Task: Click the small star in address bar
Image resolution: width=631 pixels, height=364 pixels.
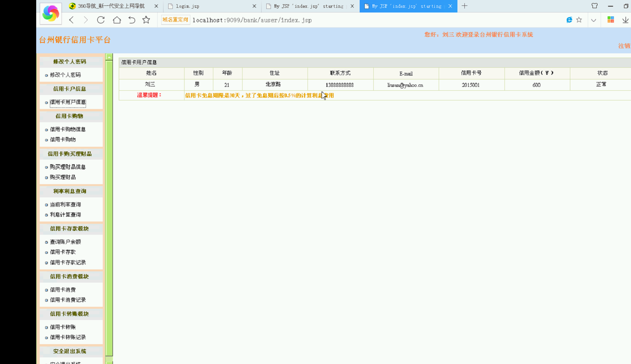Action: coord(579,20)
